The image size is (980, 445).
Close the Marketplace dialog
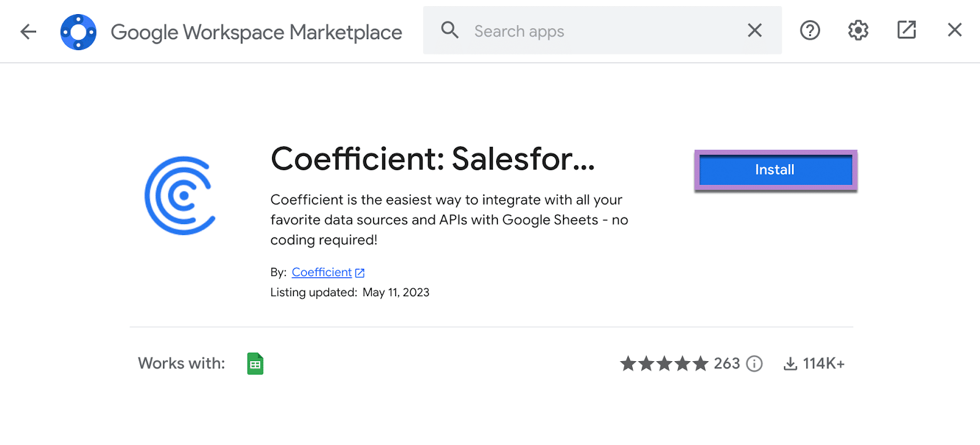[x=954, y=30]
